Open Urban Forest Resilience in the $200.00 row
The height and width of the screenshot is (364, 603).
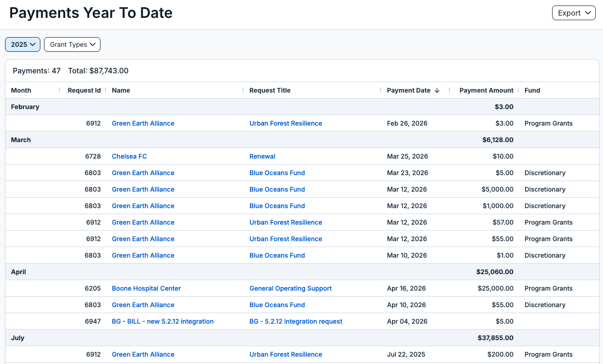point(286,354)
